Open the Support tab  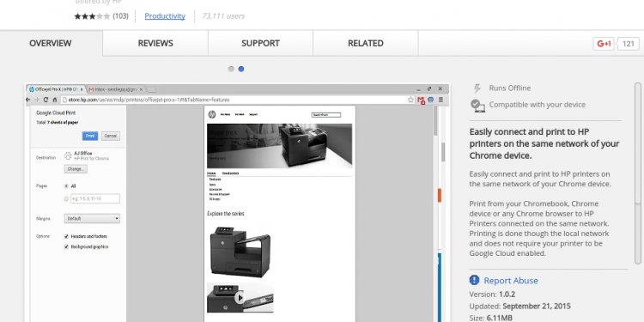point(260,43)
